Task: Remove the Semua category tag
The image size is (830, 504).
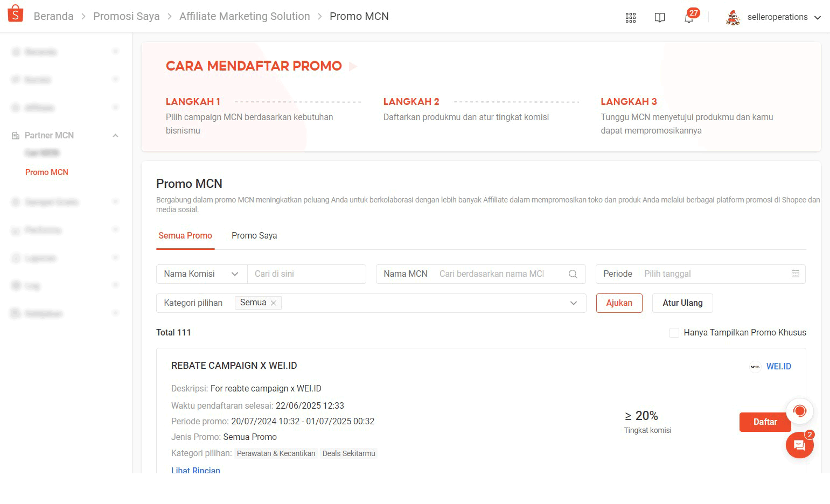Action: (x=274, y=303)
